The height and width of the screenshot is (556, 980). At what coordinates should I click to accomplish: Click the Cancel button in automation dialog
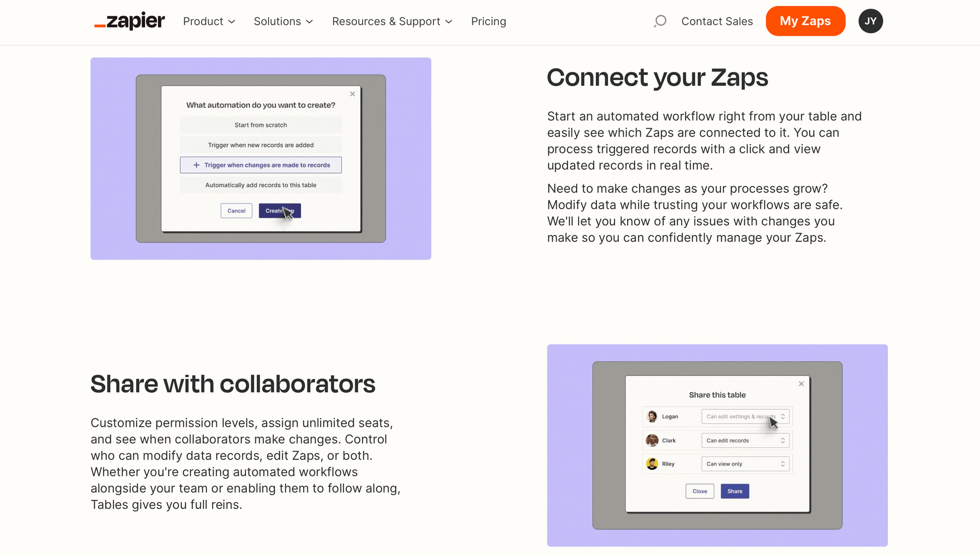point(236,210)
